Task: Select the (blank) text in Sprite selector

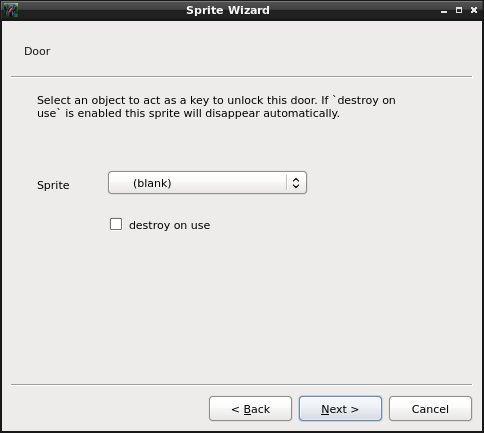Action: click(152, 183)
